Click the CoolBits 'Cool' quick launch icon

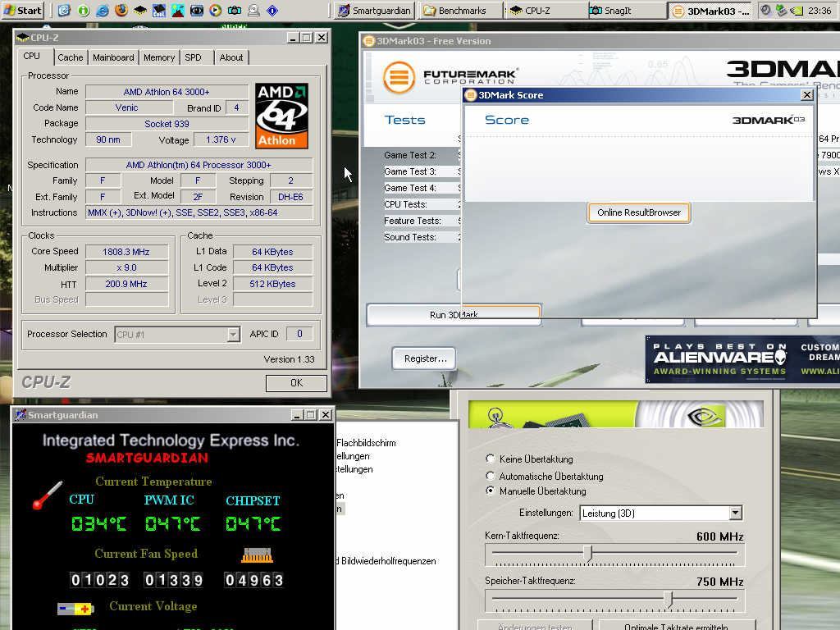(159, 10)
